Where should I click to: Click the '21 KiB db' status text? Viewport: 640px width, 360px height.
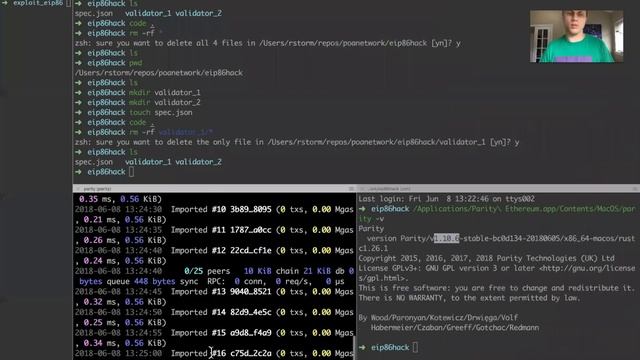point(324,271)
